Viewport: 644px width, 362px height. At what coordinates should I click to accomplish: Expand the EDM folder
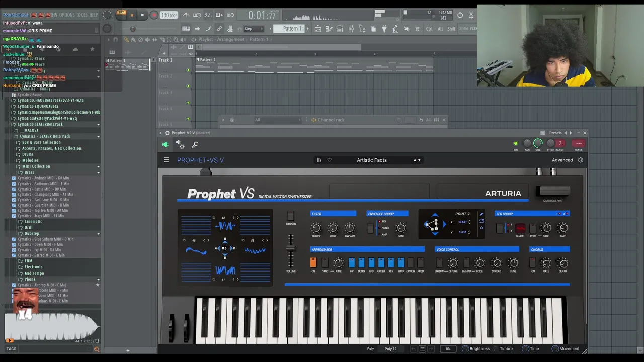pos(28,261)
